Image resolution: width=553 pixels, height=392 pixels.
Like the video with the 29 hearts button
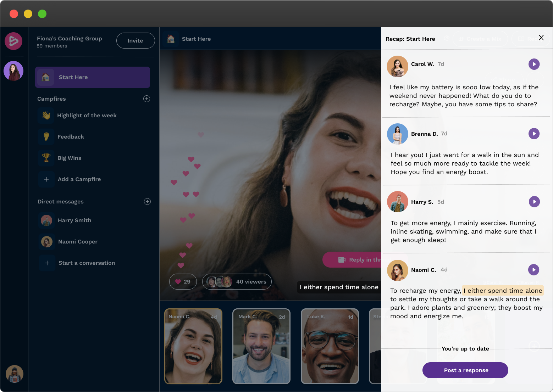click(x=183, y=282)
